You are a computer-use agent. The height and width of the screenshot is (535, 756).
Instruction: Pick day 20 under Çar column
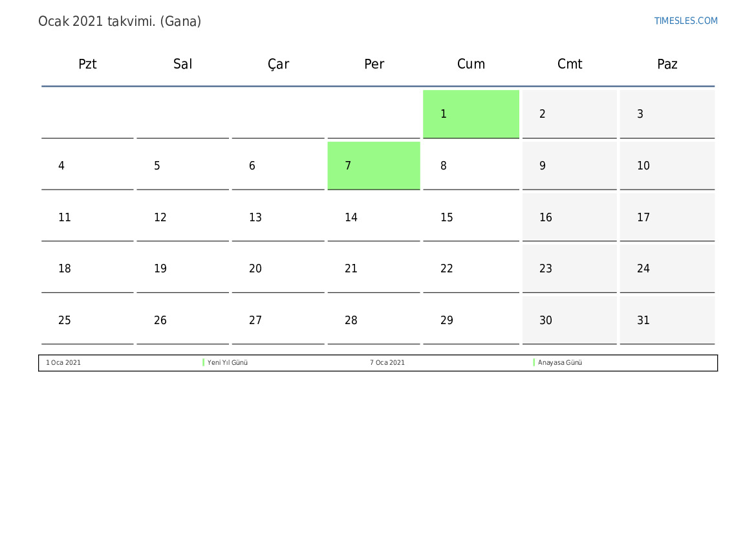pyautogui.click(x=278, y=268)
